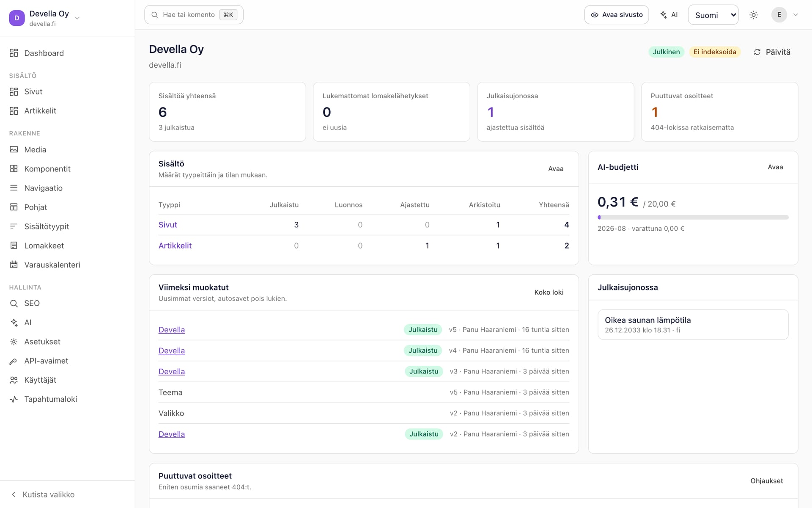Image resolution: width=812 pixels, height=508 pixels.
Task: Click the purple Devella Oy logo badge
Action: (17, 18)
